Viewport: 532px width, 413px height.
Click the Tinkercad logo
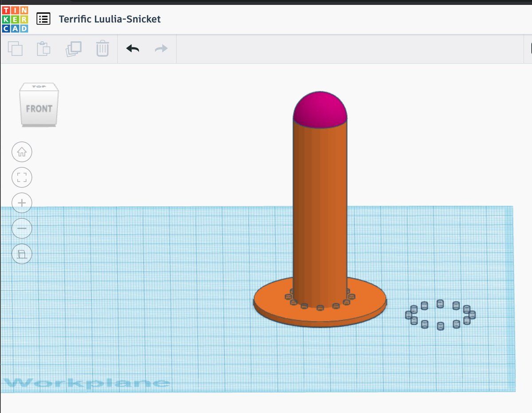[15, 19]
